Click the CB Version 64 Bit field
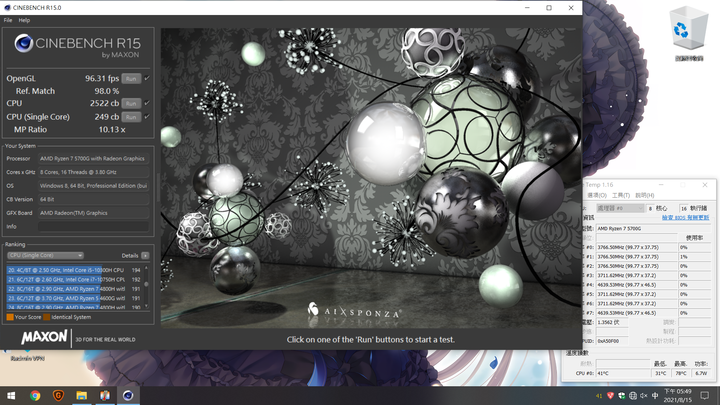The height and width of the screenshot is (405, 720). [x=93, y=199]
